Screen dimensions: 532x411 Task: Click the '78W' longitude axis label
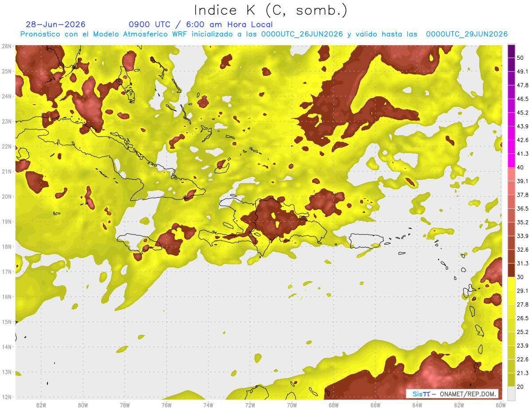tap(125, 405)
